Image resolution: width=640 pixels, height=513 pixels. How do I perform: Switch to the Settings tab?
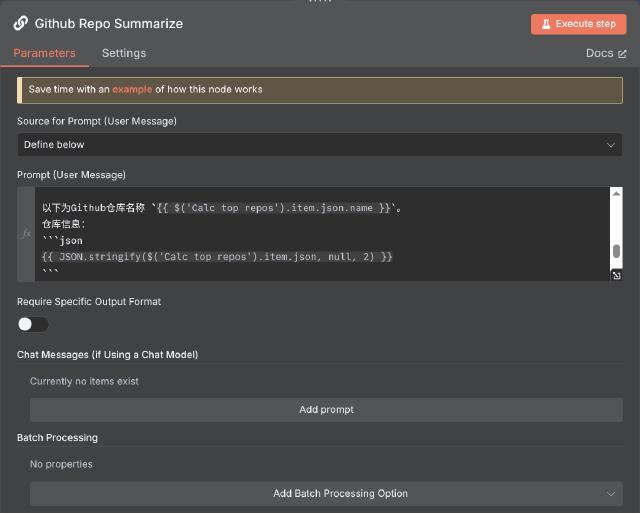tap(124, 53)
